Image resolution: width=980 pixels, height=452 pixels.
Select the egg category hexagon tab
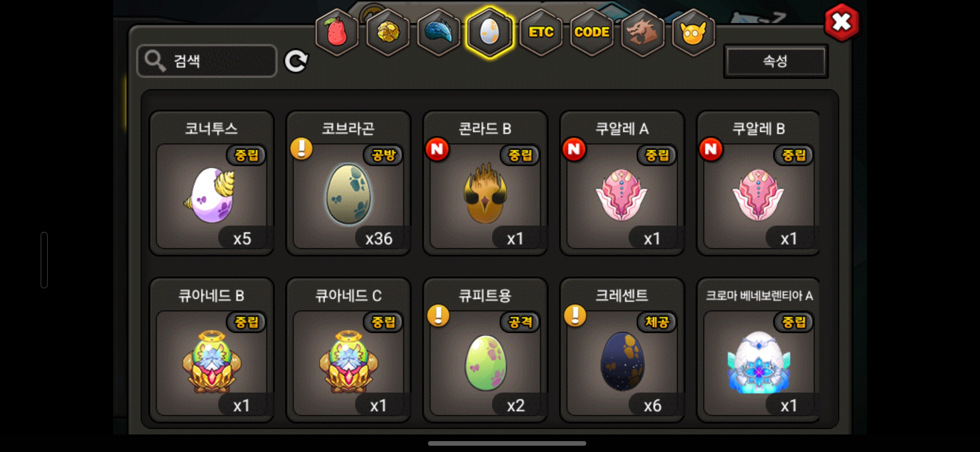point(490,32)
